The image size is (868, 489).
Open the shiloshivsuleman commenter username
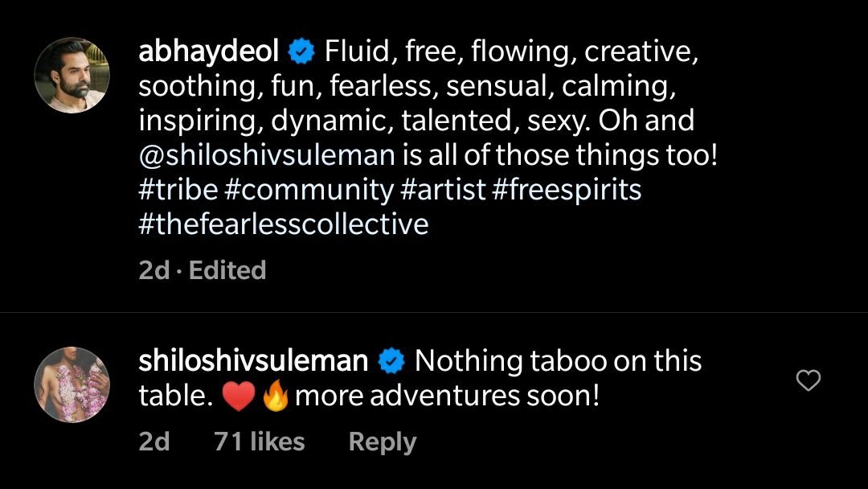coord(253,361)
